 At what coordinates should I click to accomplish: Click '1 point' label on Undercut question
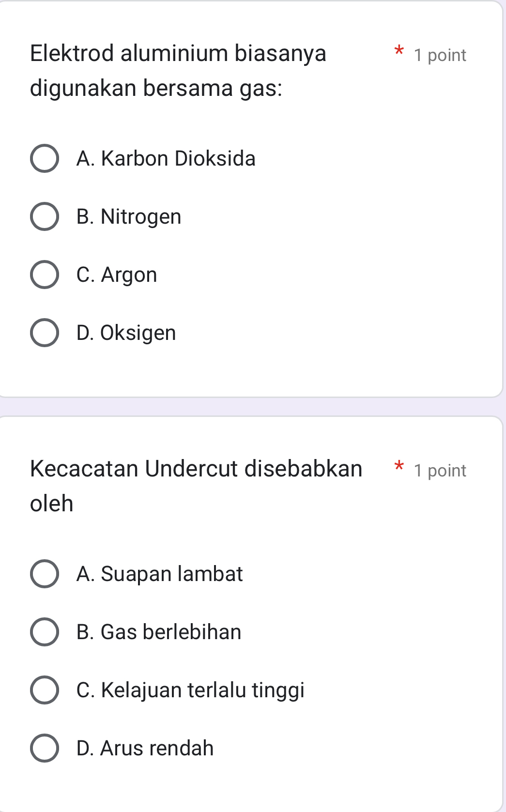440,471
